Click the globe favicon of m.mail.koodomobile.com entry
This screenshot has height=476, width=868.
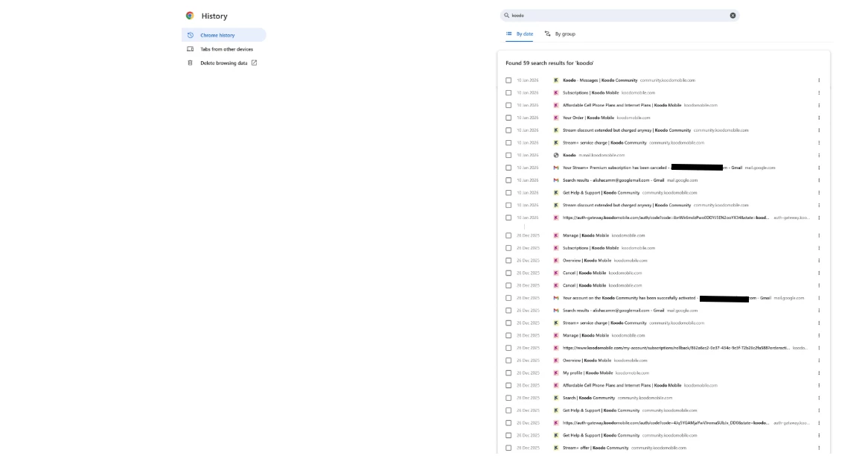point(556,155)
